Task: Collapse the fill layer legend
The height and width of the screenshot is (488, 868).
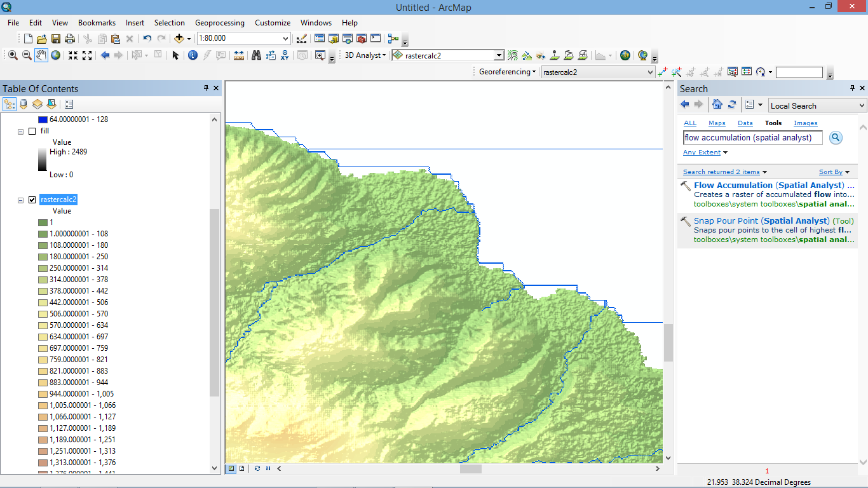Action: [20, 131]
